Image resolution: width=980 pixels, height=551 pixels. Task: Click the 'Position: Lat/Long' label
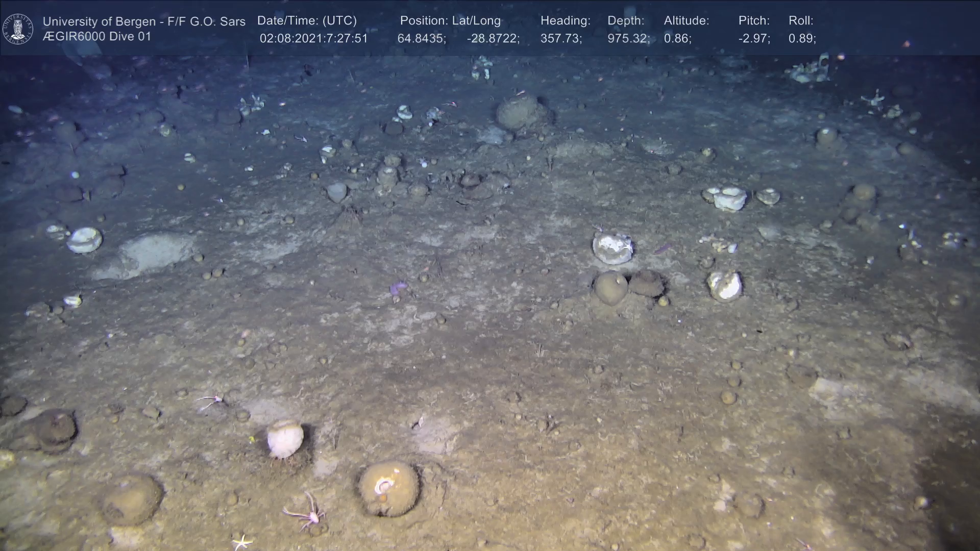click(450, 21)
